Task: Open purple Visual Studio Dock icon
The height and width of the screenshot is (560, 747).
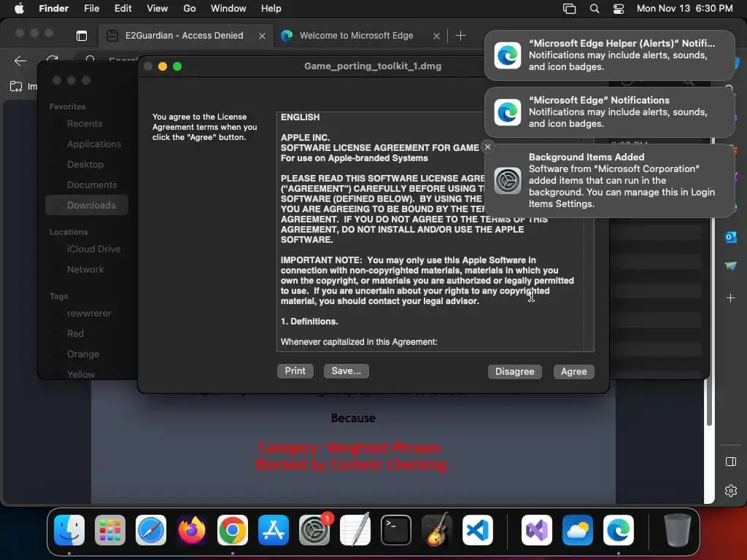Action: [537, 530]
